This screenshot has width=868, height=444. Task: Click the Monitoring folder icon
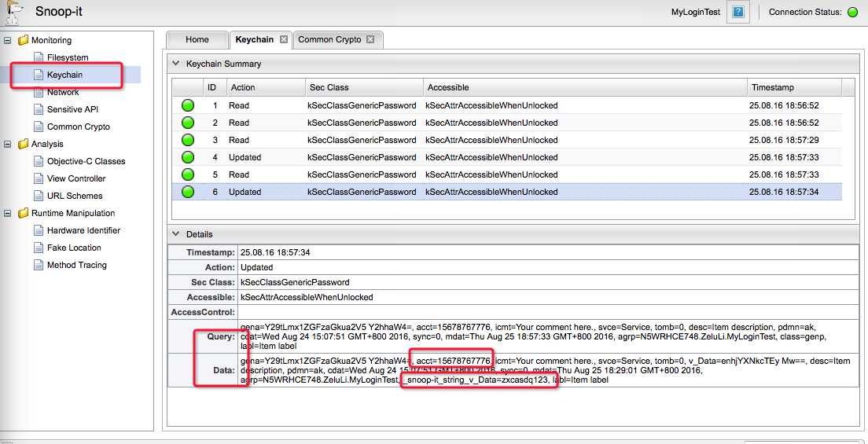[x=23, y=40]
